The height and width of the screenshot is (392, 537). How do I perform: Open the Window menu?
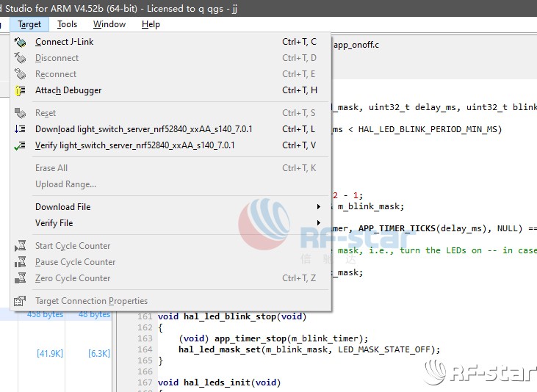(109, 24)
